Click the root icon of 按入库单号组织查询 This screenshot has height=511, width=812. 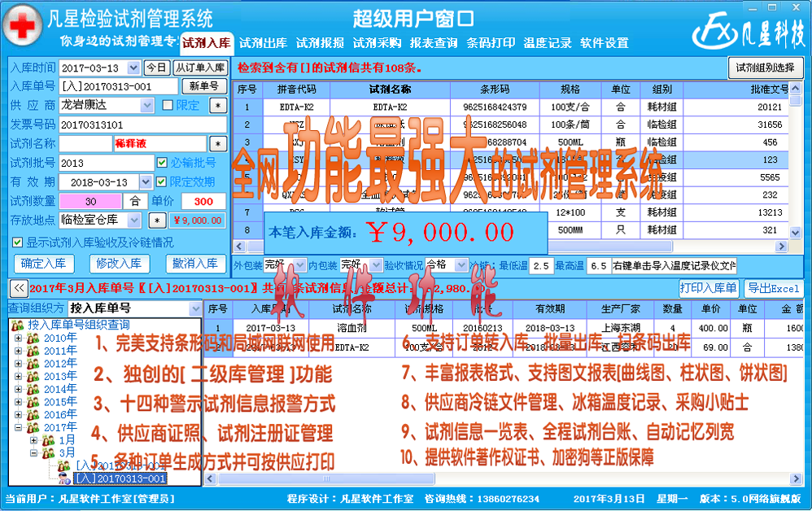coord(18,325)
